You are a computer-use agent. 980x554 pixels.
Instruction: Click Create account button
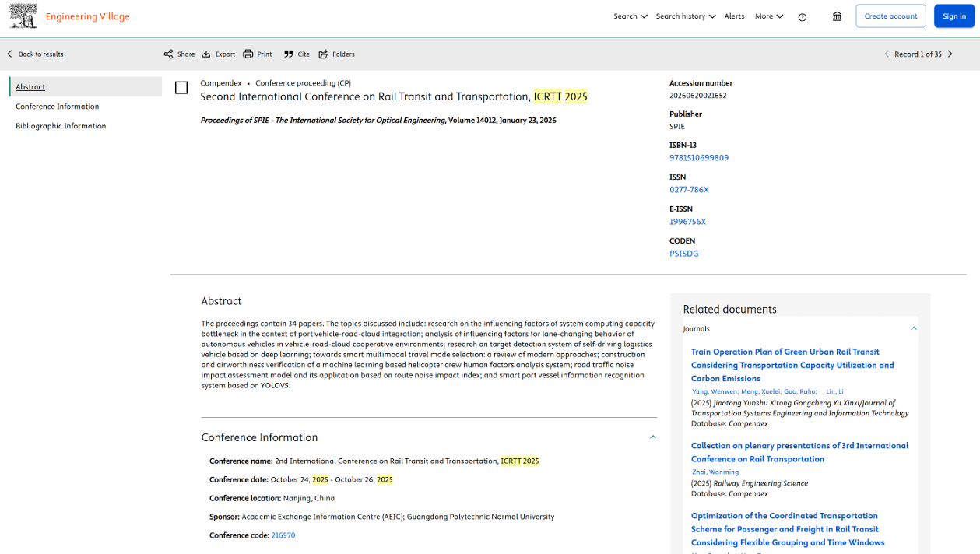(891, 16)
